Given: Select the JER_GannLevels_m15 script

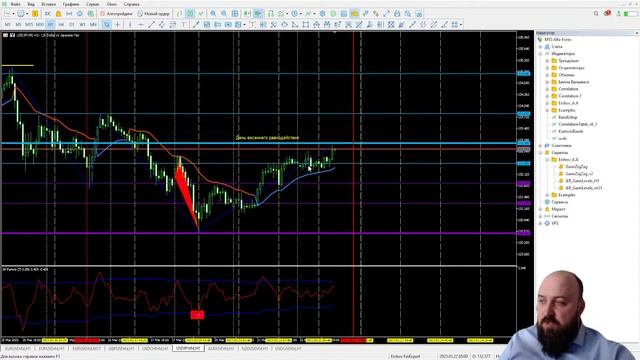Looking at the screenshot, I should [x=584, y=188].
